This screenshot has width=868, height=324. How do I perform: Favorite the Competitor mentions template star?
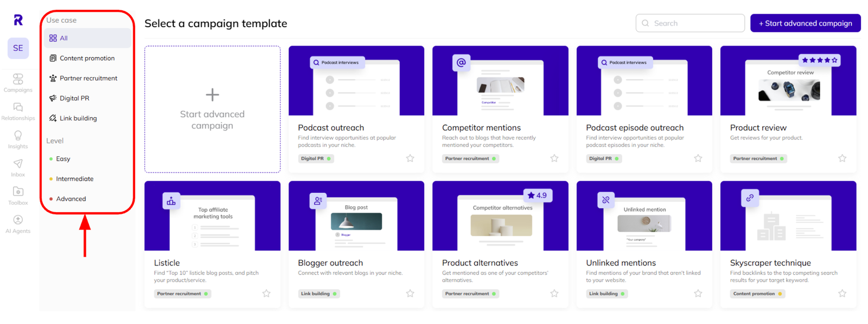(554, 158)
